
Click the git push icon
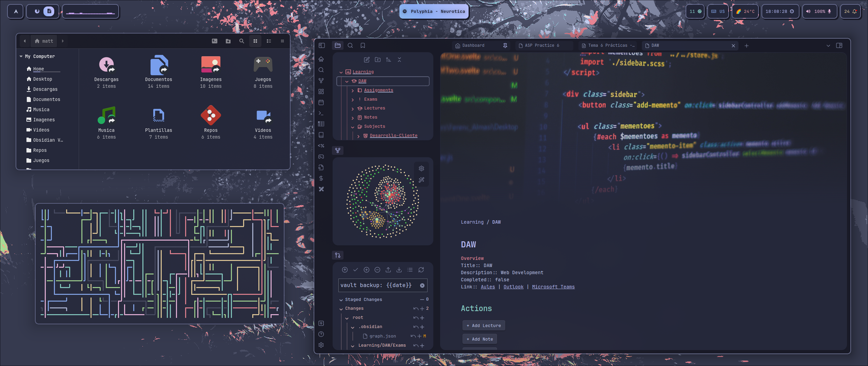click(x=388, y=270)
